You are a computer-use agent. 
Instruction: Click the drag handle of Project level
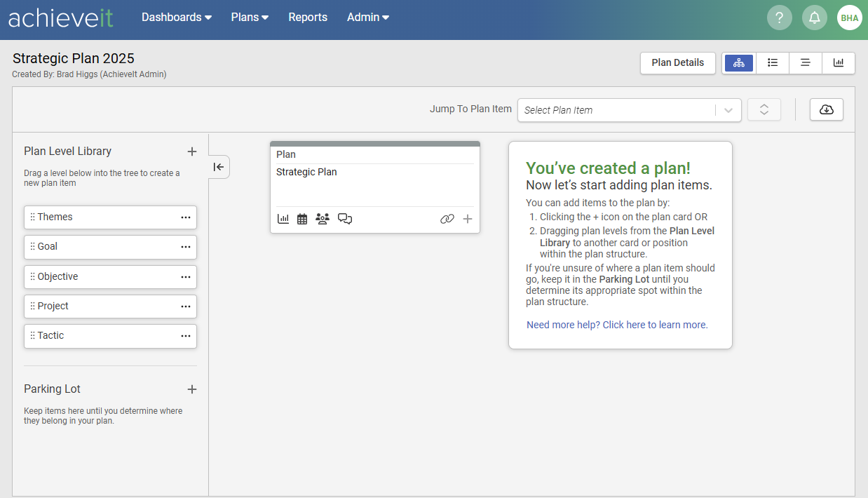32,307
